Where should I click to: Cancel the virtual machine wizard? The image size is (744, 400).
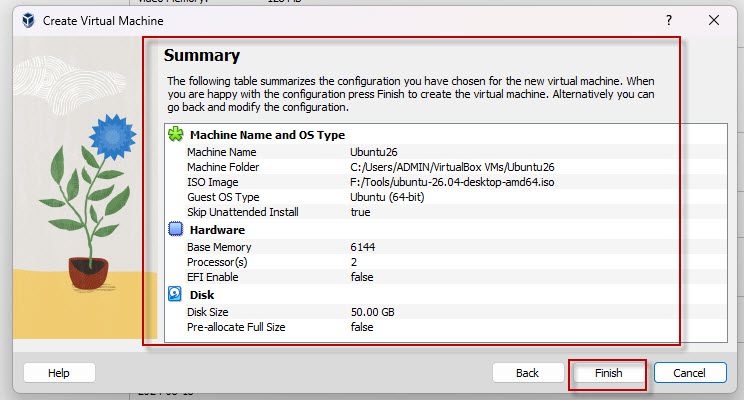(690, 373)
